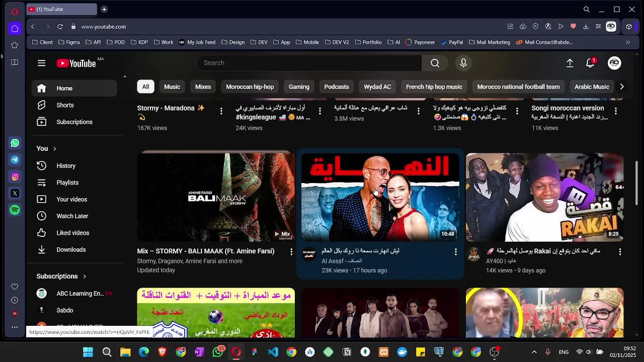
Task: Open Opera sidebar history clock icon
Action: tap(15, 300)
